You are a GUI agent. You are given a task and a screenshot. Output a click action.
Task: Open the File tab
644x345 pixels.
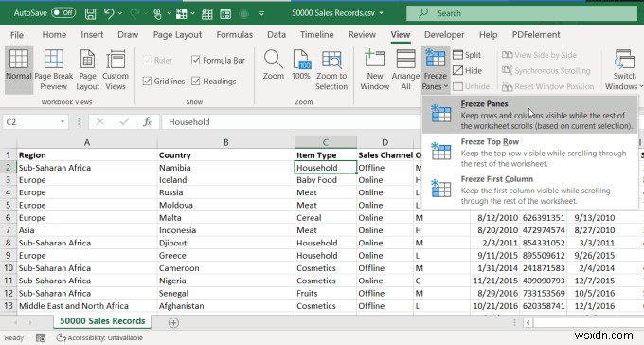[17, 35]
